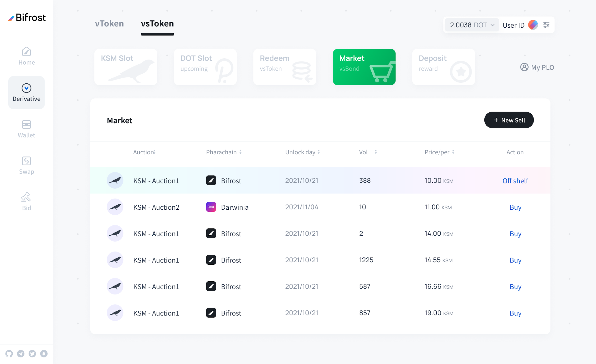The image size is (596, 364).
Task: Open the Wallet sidebar section
Action: (x=26, y=129)
